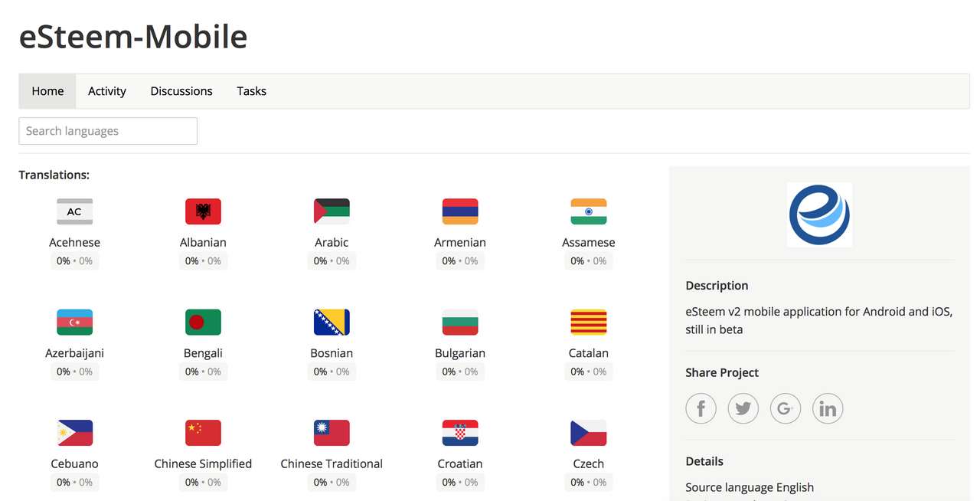
Task: Open the Catalan language name
Action: [589, 353]
